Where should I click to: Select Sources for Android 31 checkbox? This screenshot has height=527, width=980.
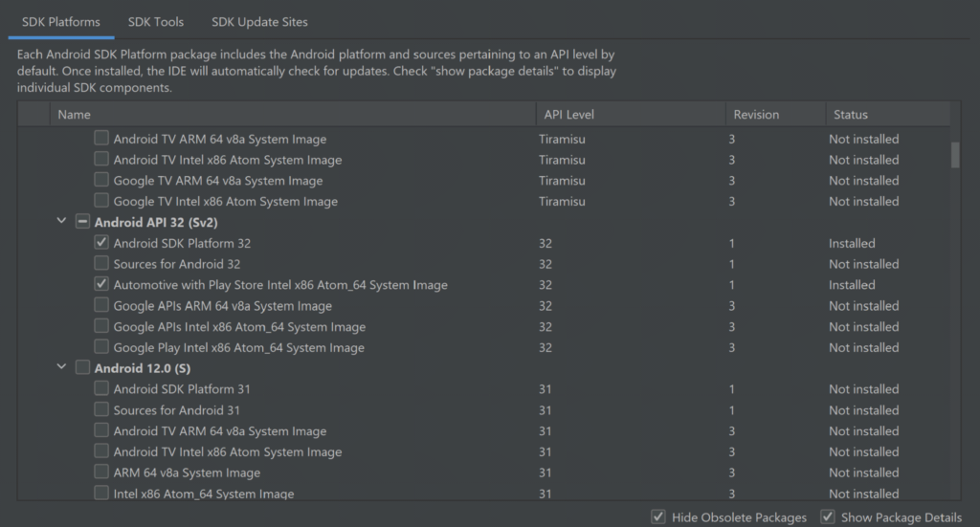coord(101,409)
